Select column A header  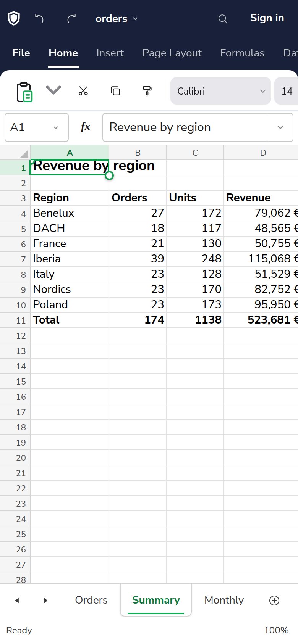[70, 153]
